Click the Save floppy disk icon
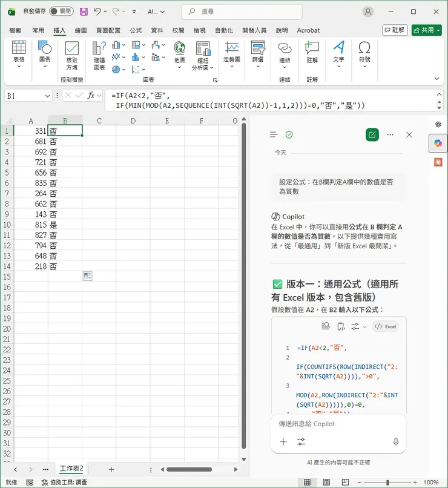The width and height of the screenshot is (448, 488). [x=84, y=12]
